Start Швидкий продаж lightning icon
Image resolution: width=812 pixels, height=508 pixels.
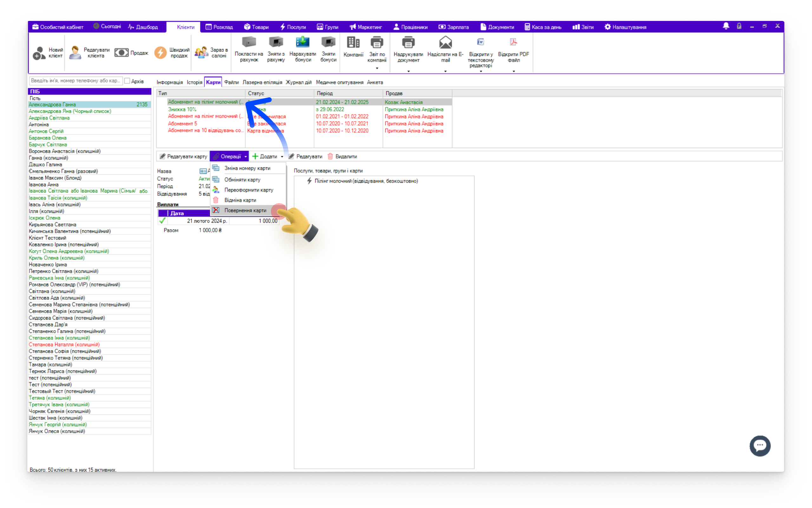tap(160, 53)
